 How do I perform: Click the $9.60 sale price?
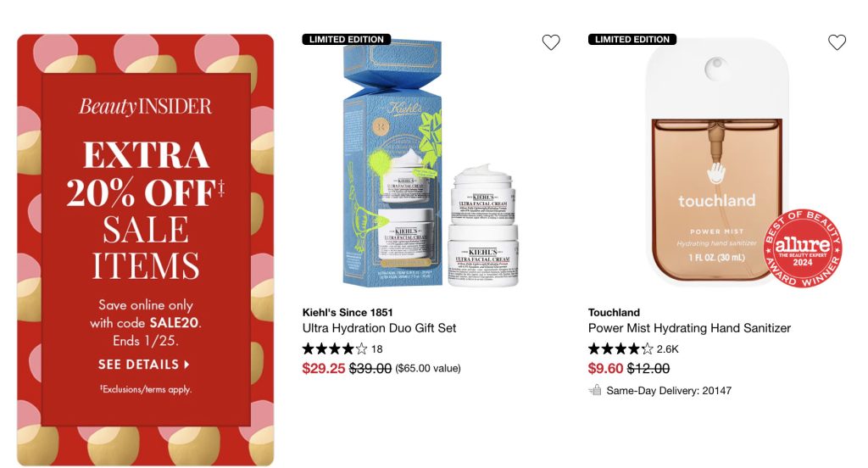(x=605, y=368)
